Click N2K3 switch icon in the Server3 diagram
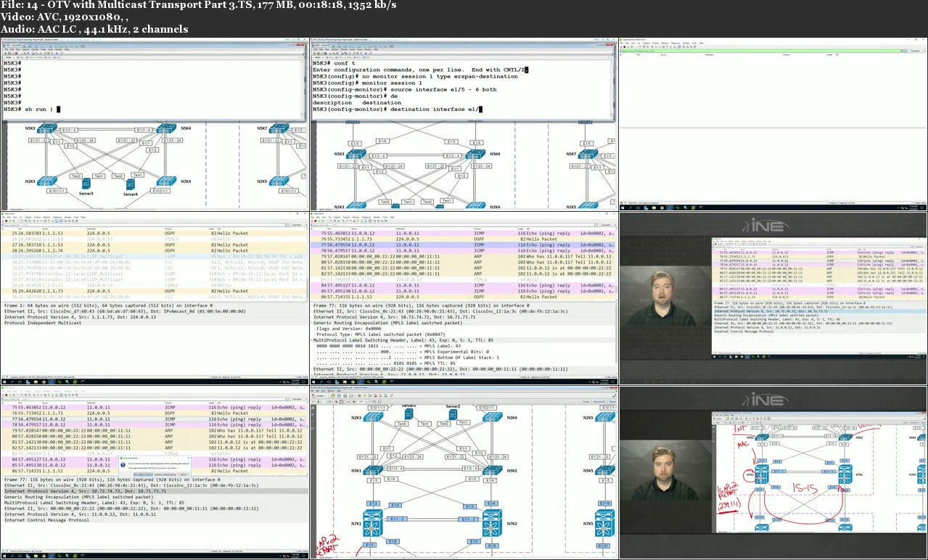 [47, 181]
